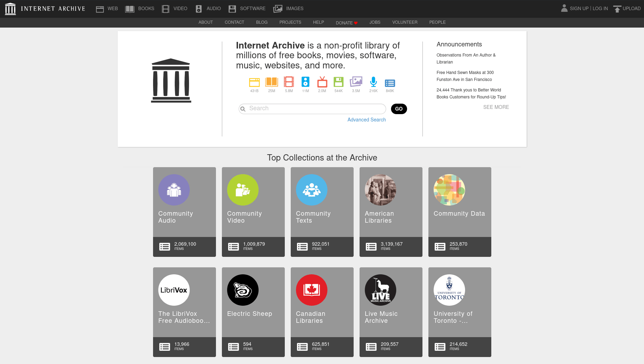Open the BOOKS menu in top navigation
The image size is (644, 364).
click(140, 9)
